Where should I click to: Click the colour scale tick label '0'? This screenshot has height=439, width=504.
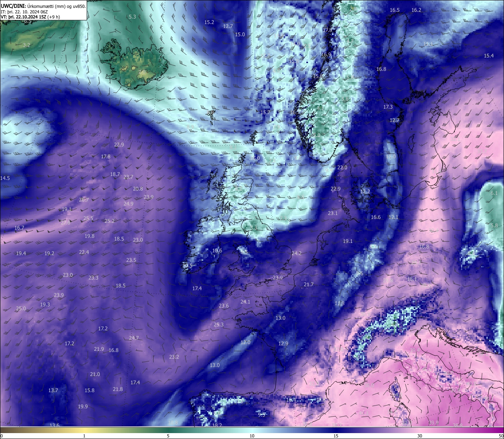[x=1, y=436]
